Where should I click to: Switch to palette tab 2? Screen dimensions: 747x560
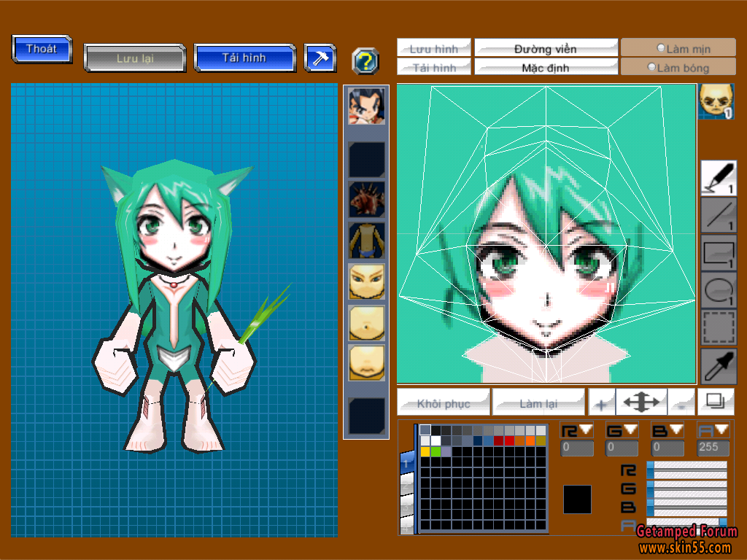[407, 484]
